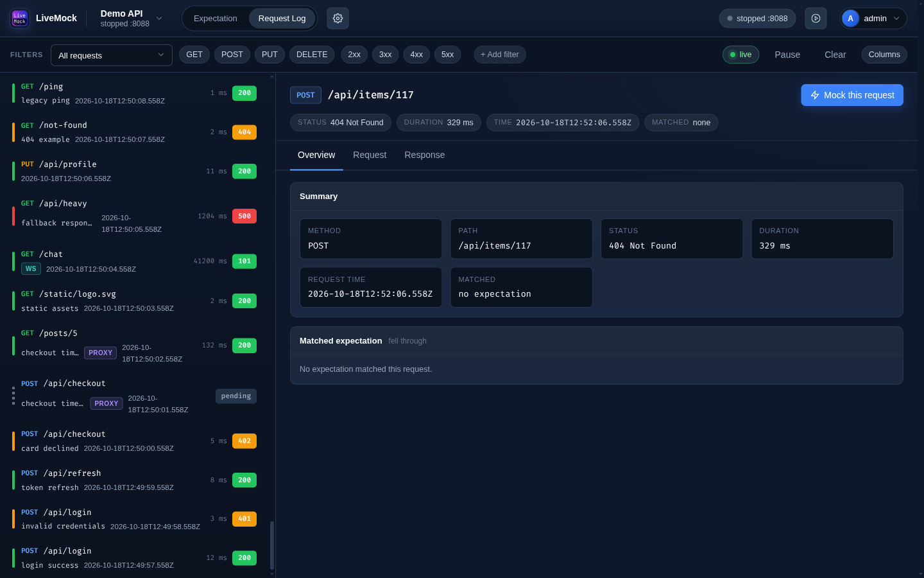Viewport: 924px width, 578px height.
Task: Select the GET /ping request row
Action: [x=135, y=93]
